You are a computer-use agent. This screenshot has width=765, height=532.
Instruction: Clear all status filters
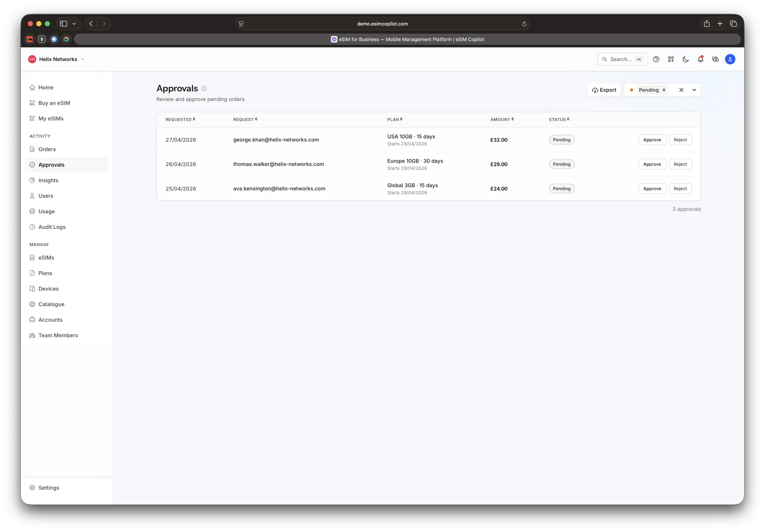(x=681, y=90)
